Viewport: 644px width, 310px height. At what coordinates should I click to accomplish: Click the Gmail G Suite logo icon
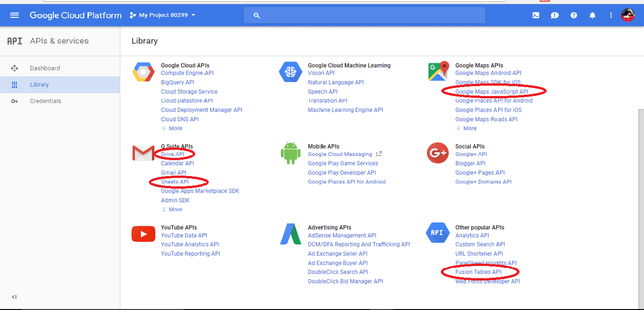click(143, 153)
